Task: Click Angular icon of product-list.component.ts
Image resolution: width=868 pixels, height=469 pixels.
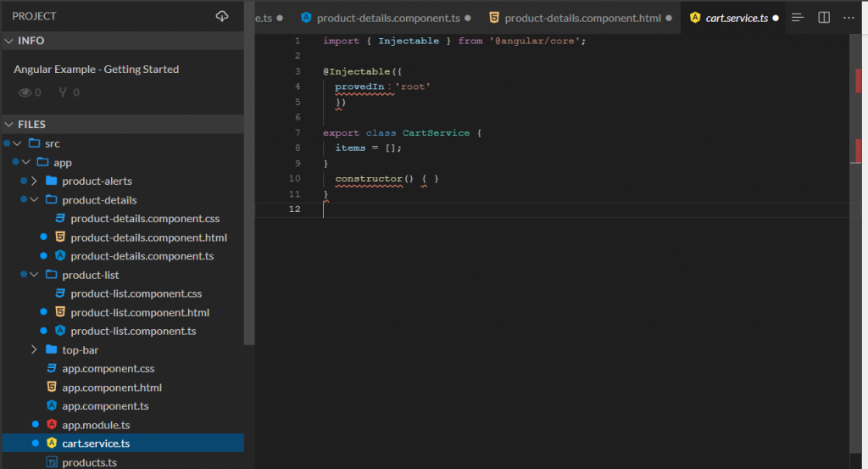Action: (x=60, y=331)
